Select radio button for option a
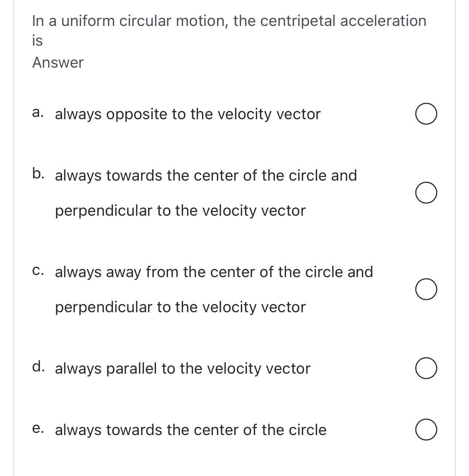Screen dimensions: 469x476 [426, 114]
